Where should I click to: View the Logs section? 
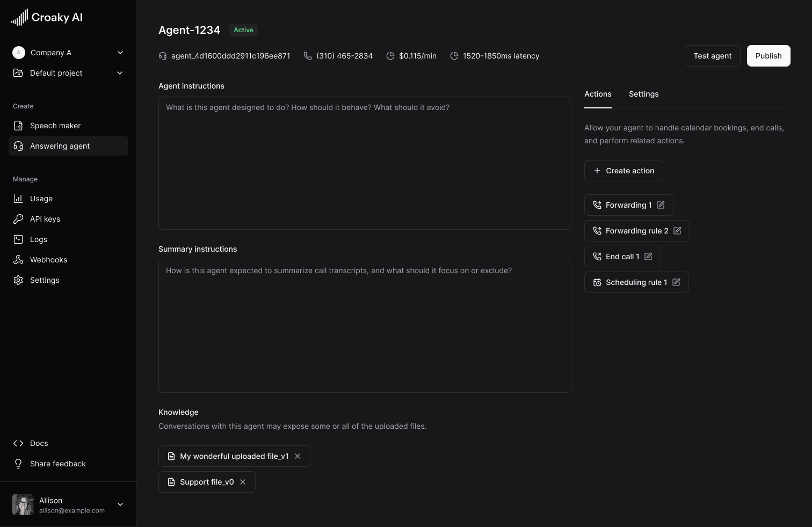coord(38,239)
